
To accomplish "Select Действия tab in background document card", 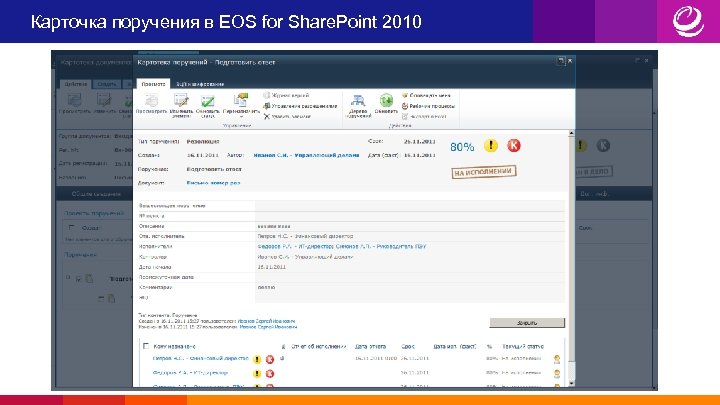I will point(76,84).
